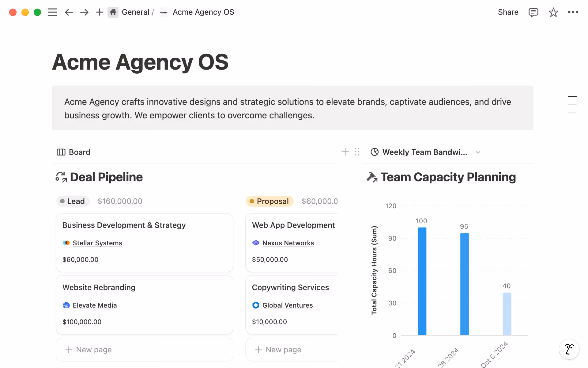Image resolution: width=588 pixels, height=368 pixels.
Task: Open the Nexus Networks link
Action: 288,243
